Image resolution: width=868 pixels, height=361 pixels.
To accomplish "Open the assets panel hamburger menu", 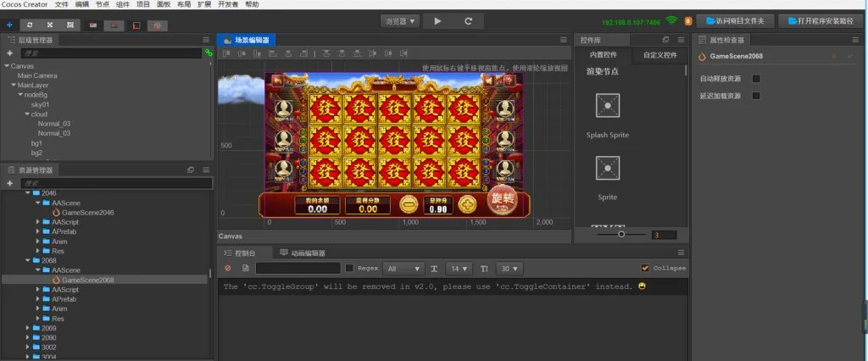I will pos(206,170).
